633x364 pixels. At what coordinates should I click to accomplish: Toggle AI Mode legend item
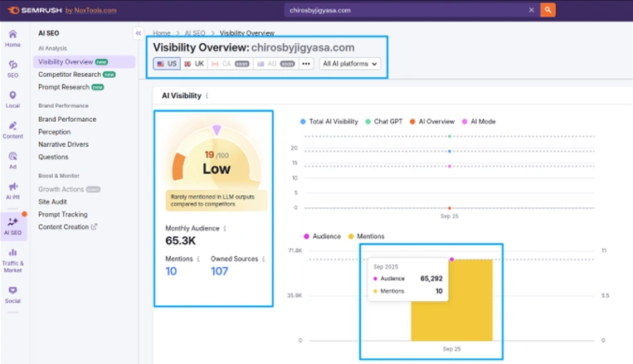point(479,121)
